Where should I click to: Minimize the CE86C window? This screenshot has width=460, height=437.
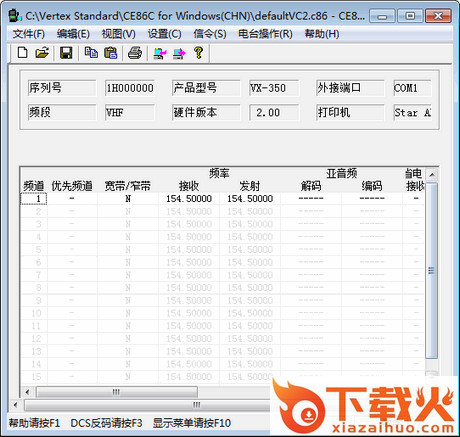[382, 16]
